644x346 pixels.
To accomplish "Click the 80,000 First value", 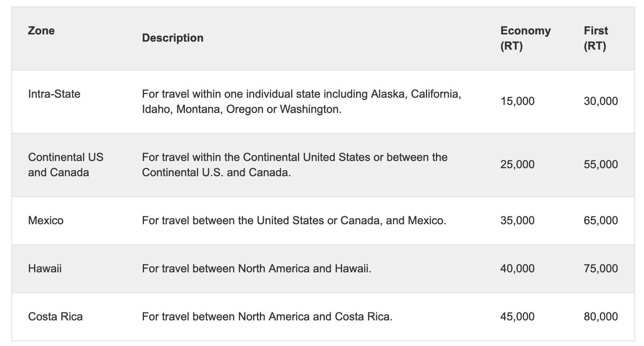I will (x=601, y=317).
